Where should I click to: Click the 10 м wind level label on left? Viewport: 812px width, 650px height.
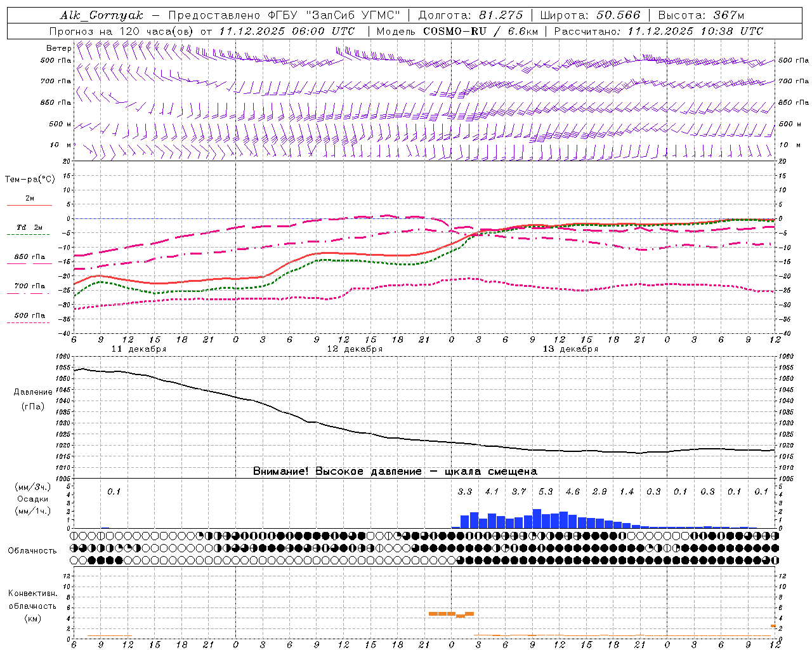point(62,145)
